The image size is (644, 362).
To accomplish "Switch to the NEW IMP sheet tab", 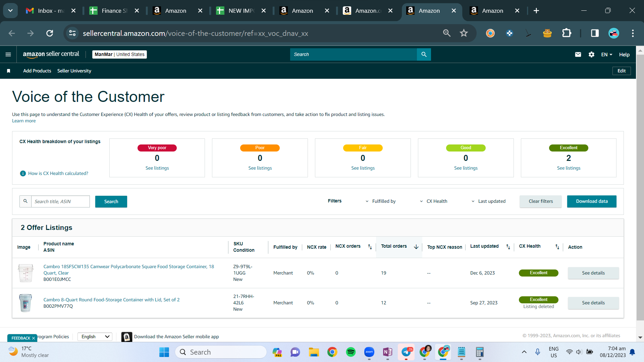I will (241, 11).
